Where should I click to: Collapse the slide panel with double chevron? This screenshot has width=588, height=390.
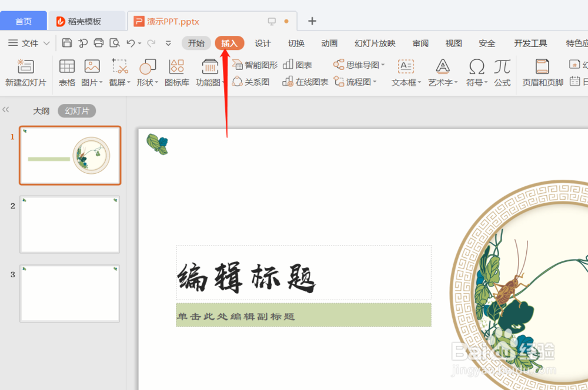coord(6,109)
